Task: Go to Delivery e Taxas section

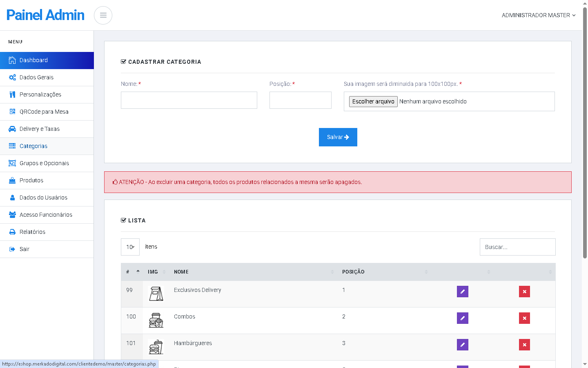Action: click(x=39, y=129)
